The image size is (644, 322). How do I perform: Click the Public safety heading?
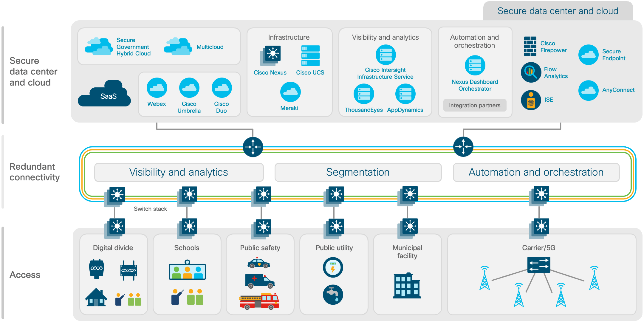[260, 248]
